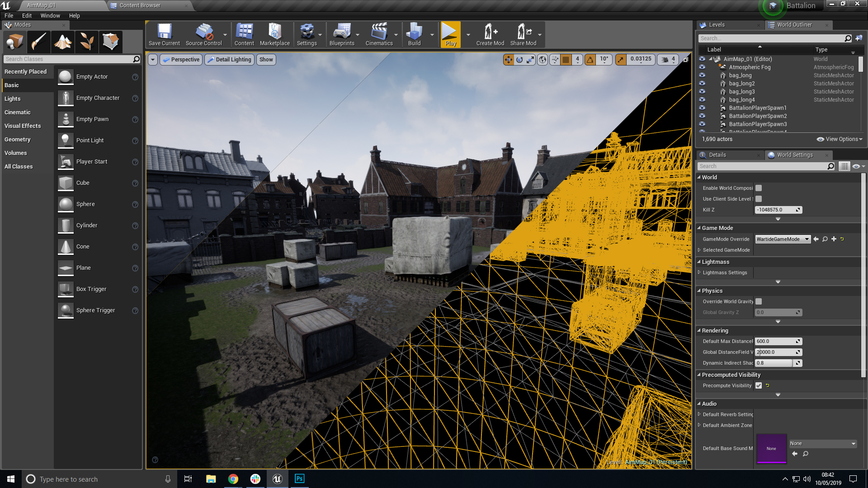Open the Window menu

(50, 15)
